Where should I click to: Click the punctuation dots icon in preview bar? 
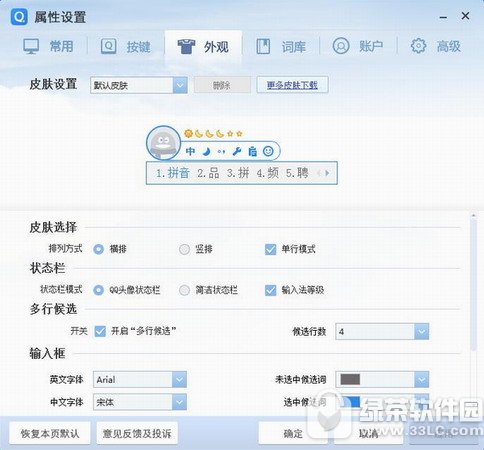[221, 152]
